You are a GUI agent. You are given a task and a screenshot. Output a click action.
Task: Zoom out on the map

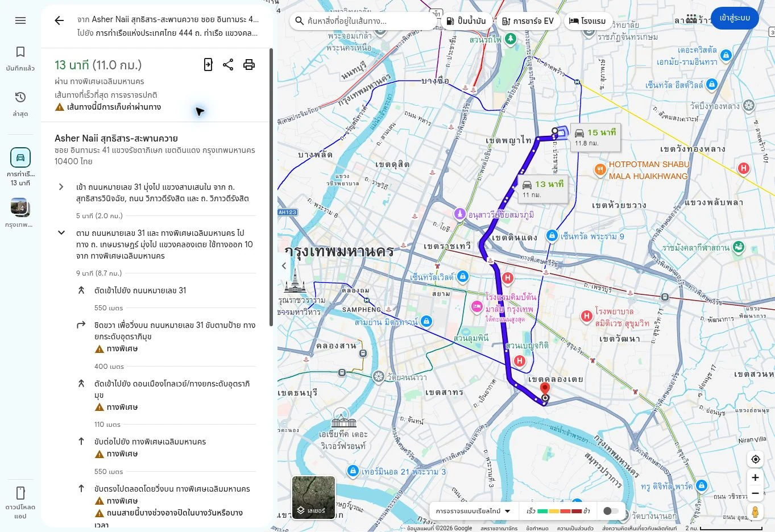(x=755, y=493)
